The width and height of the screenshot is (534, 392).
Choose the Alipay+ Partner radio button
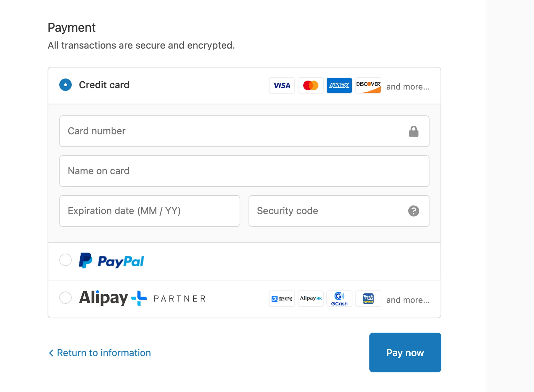[x=65, y=298]
